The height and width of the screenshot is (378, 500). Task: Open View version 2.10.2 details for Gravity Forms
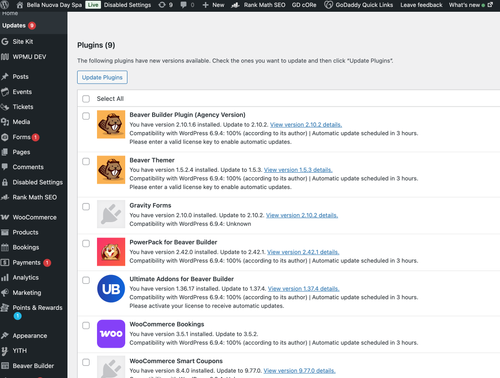[x=302, y=215]
